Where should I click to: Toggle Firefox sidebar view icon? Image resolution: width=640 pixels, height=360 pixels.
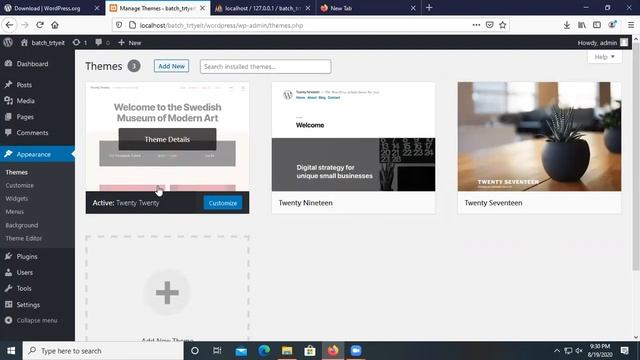click(597, 25)
